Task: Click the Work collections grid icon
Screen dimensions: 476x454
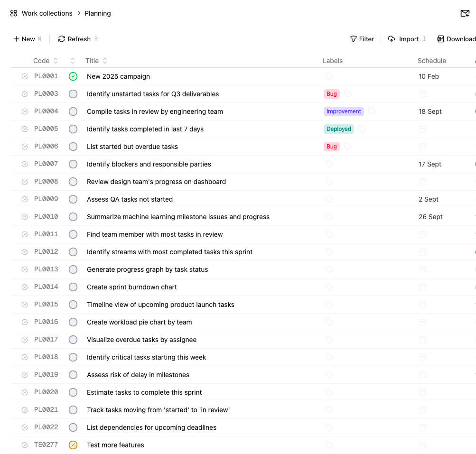Action: pos(14,13)
